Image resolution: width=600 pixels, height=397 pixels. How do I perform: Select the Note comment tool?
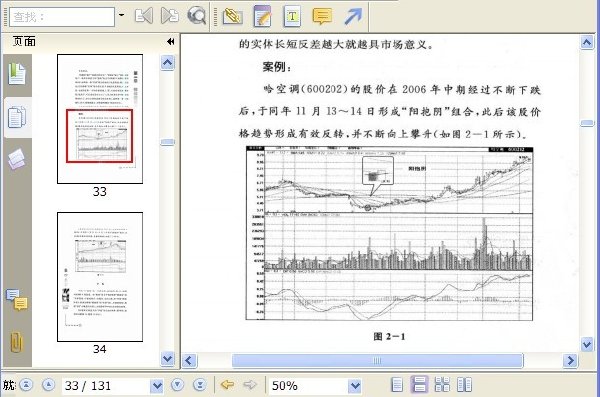tap(322, 16)
